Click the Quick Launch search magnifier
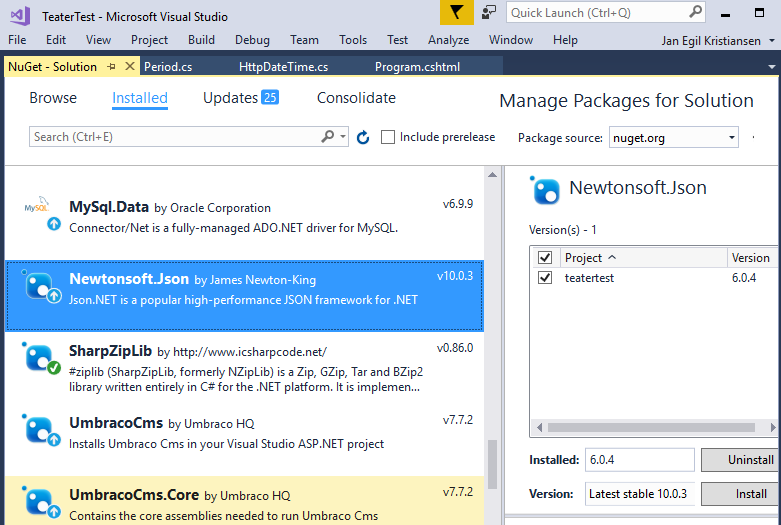The height and width of the screenshot is (525, 781). pos(695,12)
